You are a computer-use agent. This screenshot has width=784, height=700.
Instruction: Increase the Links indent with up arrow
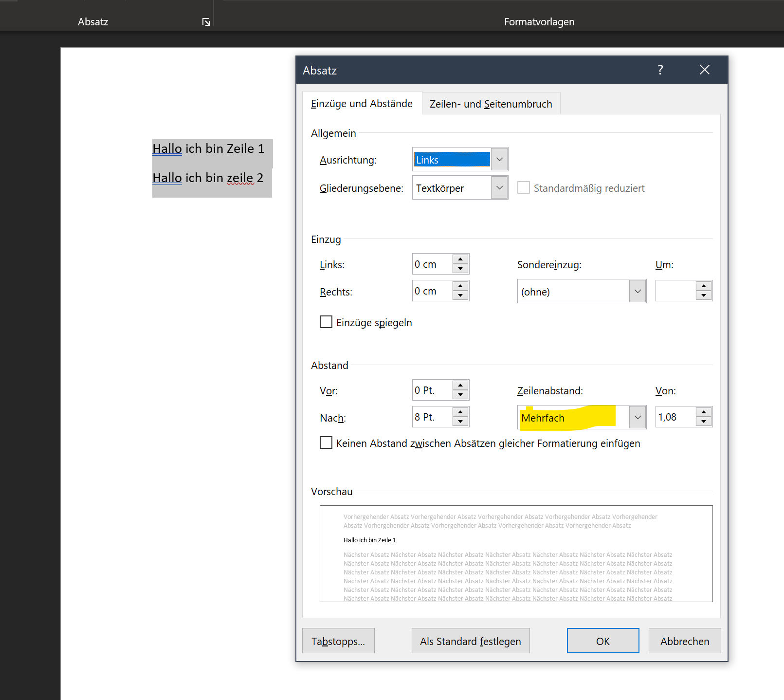460,259
